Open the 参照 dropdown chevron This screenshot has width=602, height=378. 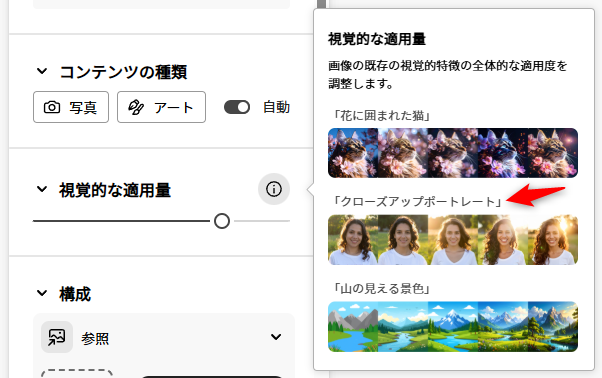(276, 337)
